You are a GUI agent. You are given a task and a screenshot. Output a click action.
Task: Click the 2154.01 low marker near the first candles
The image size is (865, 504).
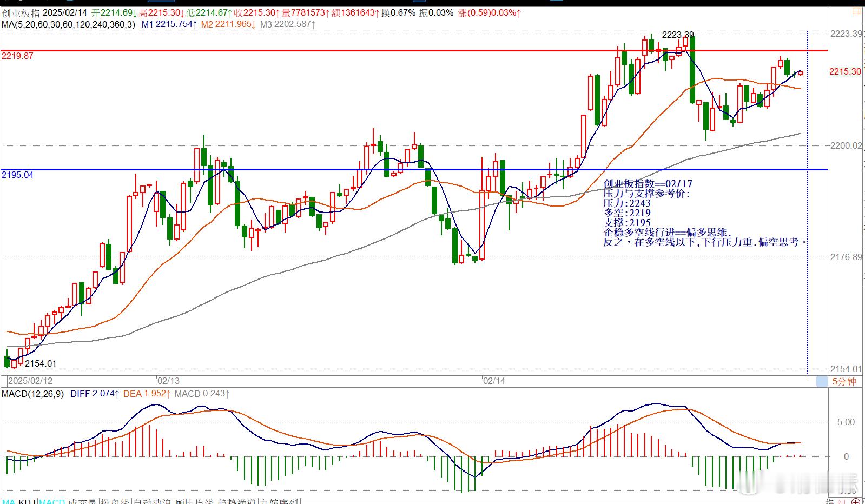click(x=41, y=363)
